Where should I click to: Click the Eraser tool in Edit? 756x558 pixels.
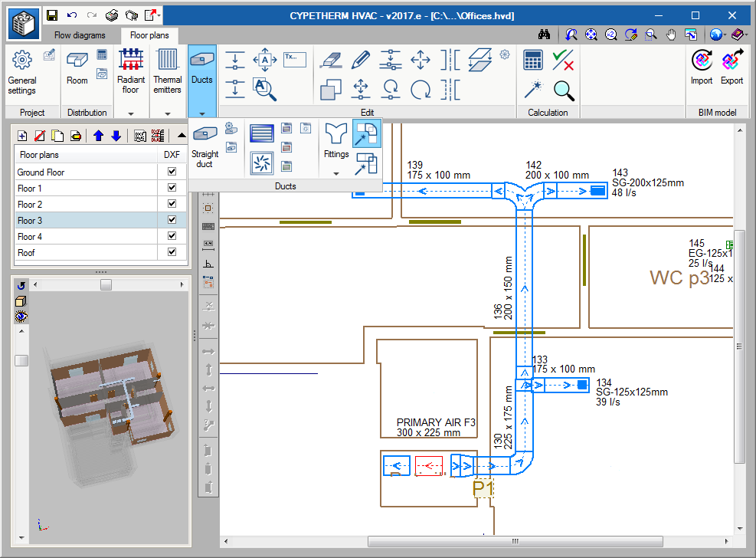(330, 60)
